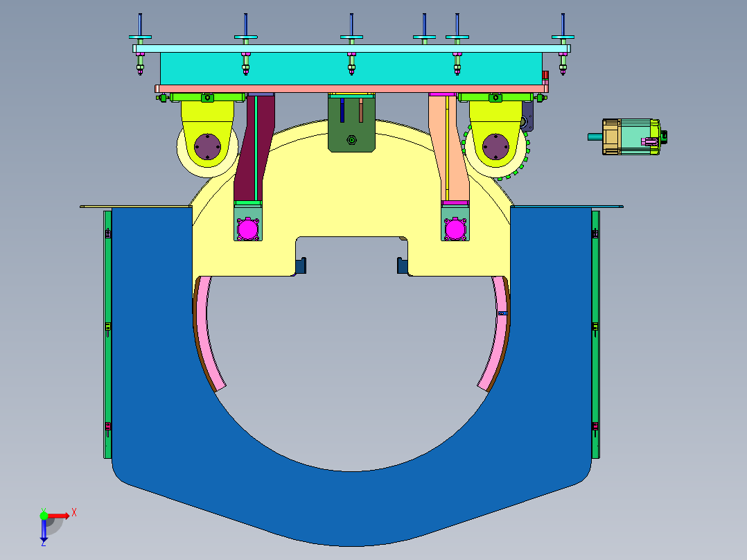Image resolution: width=747 pixels, height=560 pixels.
Task: Click the leftmost top mounting bolt
Action: [x=140, y=44]
